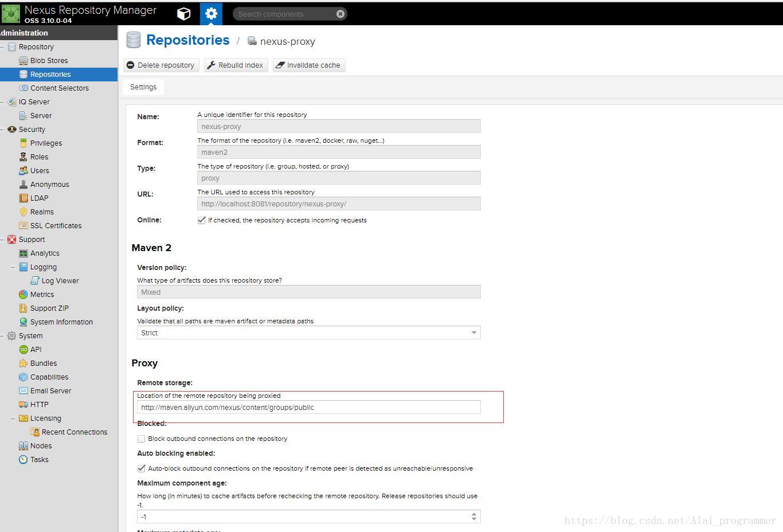Screen dimensions: 783x532
Task: Click the Realms shield icon
Action: pyautogui.click(x=23, y=212)
